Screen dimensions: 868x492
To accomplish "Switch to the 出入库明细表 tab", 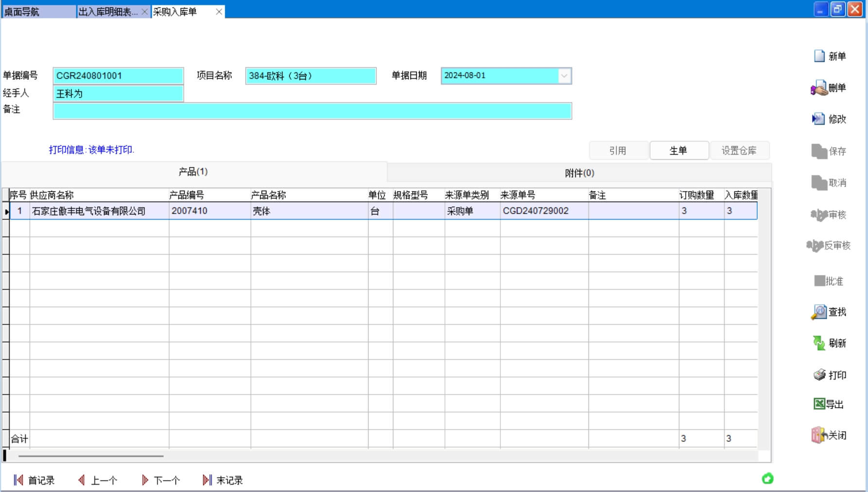I will pos(108,12).
